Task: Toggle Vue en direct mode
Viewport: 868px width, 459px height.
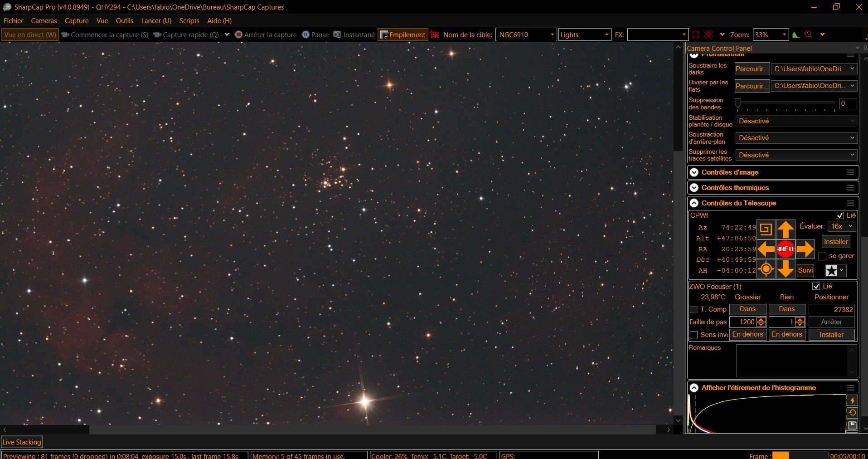Action: point(30,35)
